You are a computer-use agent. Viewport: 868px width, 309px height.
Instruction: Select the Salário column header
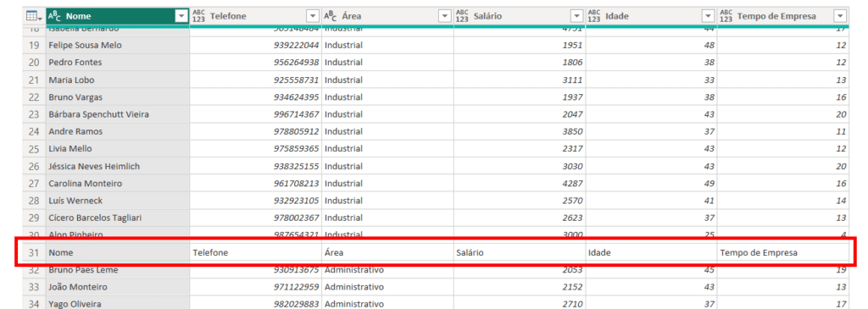[520, 17]
